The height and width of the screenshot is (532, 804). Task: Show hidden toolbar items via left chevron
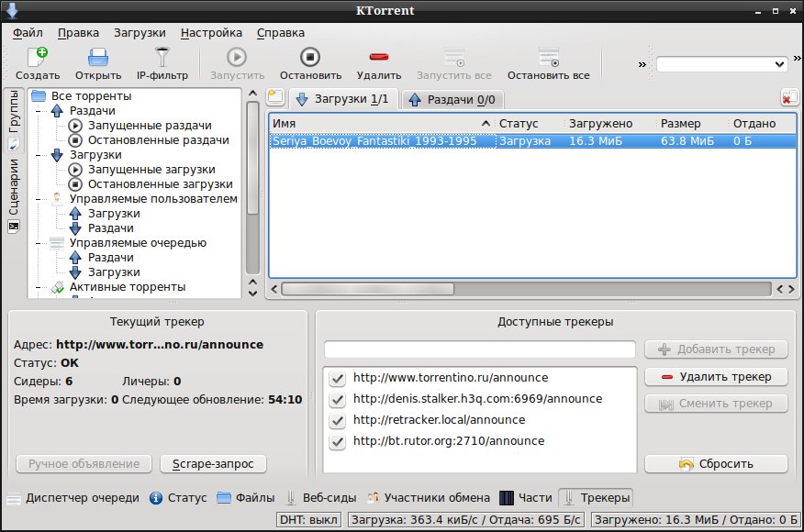(x=642, y=64)
